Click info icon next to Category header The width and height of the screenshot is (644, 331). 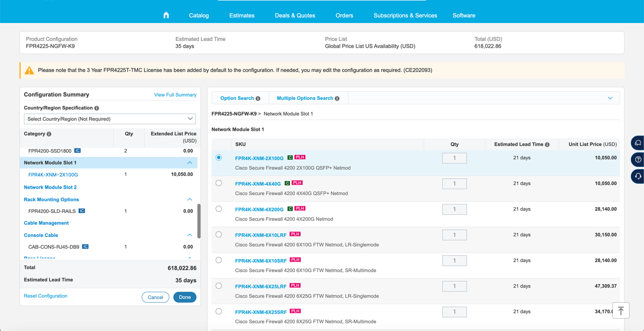point(49,134)
